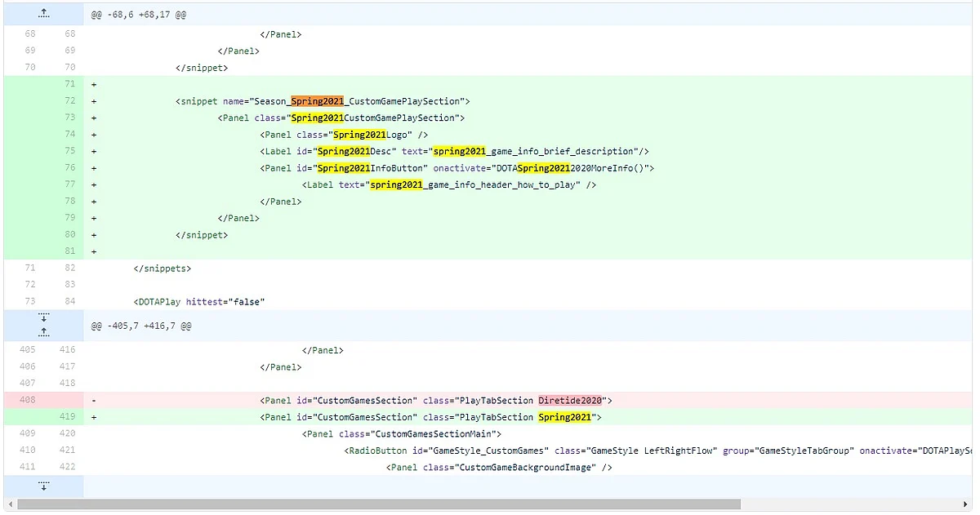Viewport: 980px width, 515px height.
Task: Select old line number 406
Action: (x=28, y=367)
